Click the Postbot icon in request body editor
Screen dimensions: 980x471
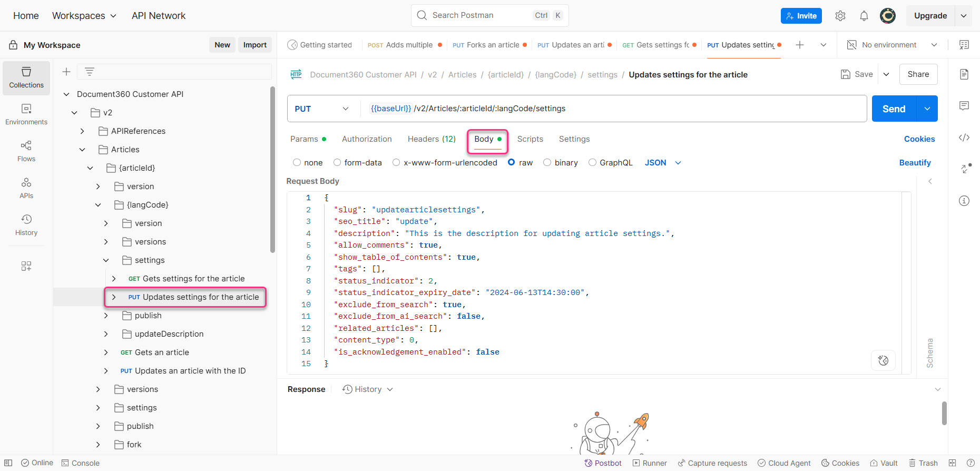(x=884, y=360)
